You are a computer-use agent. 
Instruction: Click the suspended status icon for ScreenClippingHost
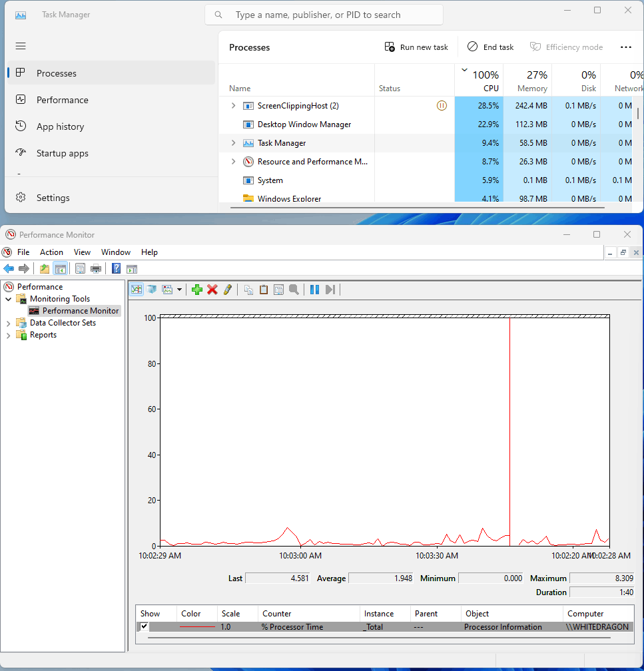click(x=442, y=105)
